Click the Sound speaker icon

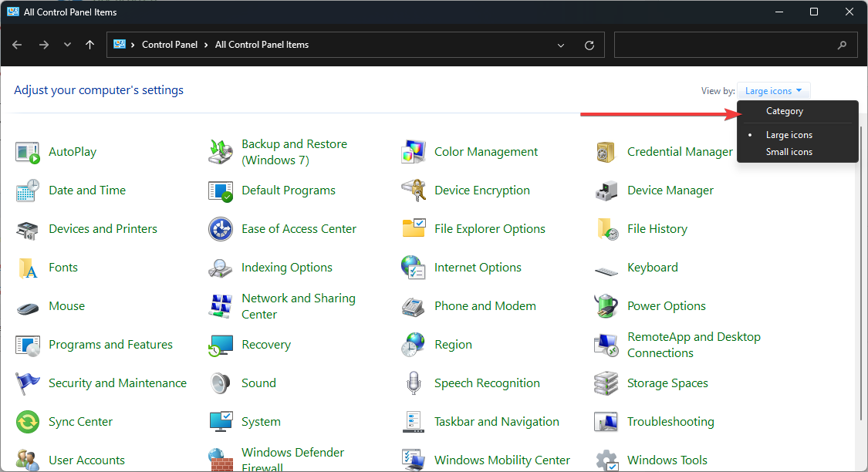221,383
